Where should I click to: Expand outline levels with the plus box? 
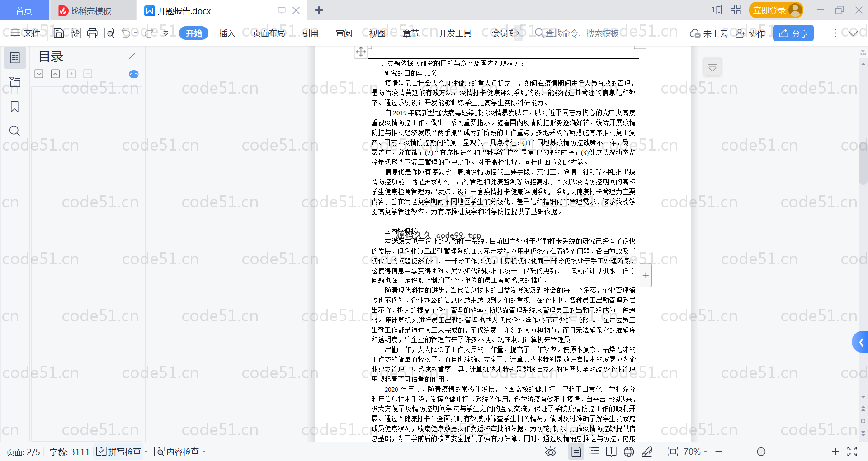71,74
